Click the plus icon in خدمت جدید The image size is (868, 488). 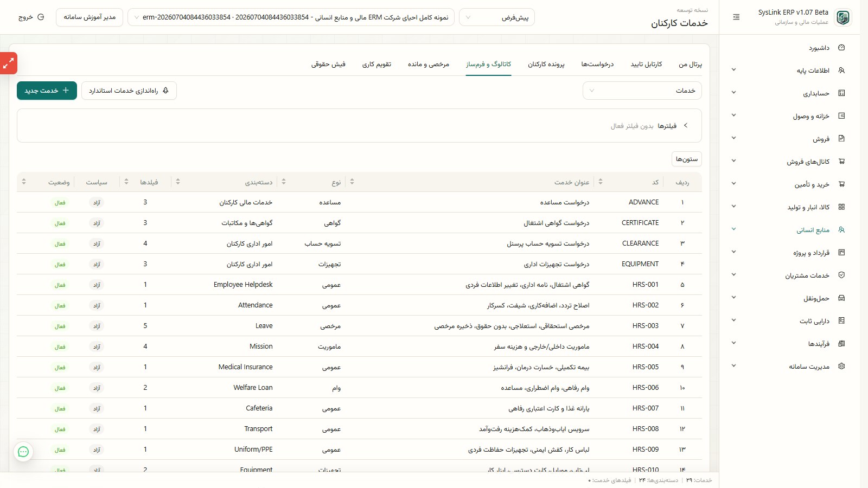66,91
